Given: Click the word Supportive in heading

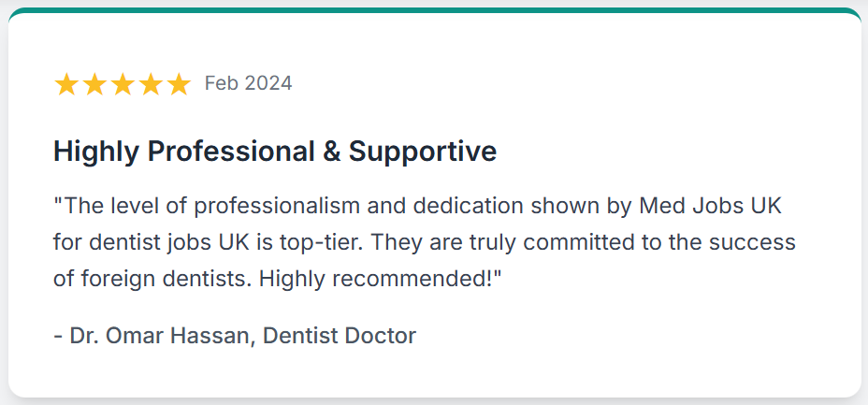Looking at the screenshot, I should coord(423,151).
